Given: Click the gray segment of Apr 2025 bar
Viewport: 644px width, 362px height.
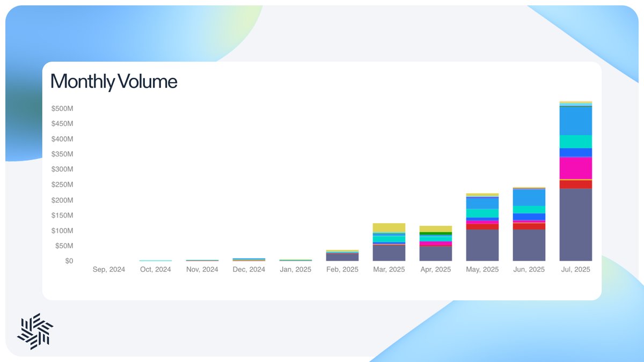Looking at the screenshot, I should 436,254.
